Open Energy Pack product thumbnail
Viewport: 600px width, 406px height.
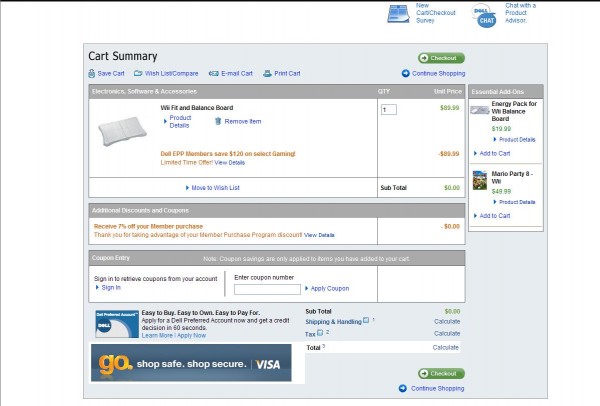(480, 111)
